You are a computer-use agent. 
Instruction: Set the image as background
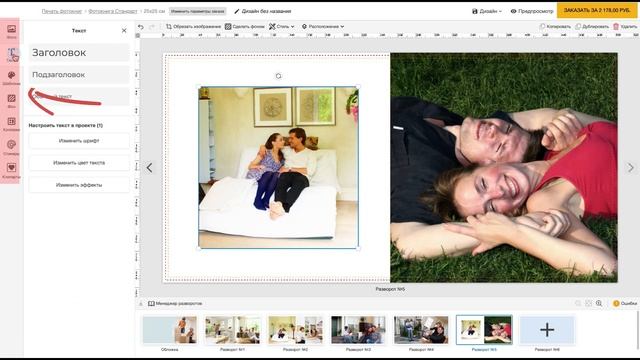(x=245, y=27)
